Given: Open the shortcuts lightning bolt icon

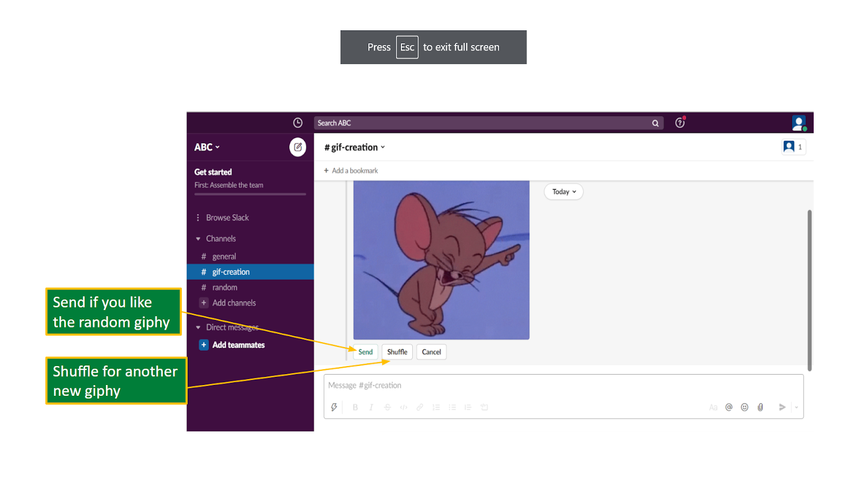Looking at the screenshot, I should (334, 407).
